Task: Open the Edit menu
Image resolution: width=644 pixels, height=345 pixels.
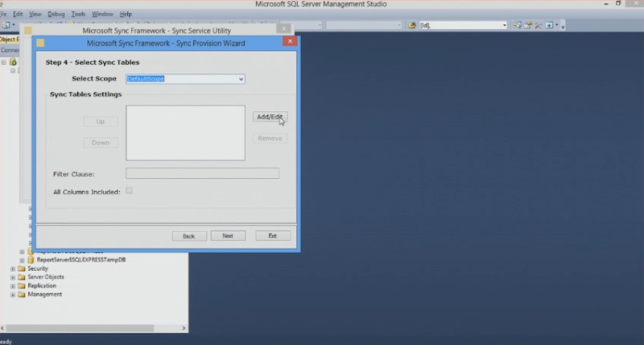Action: pos(18,14)
